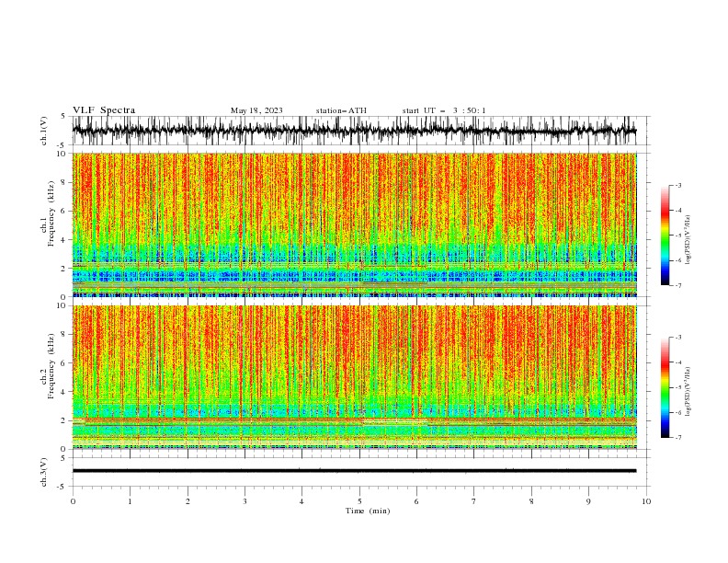Click the 'station=ATH' label
The image size is (728, 563).
(x=341, y=110)
